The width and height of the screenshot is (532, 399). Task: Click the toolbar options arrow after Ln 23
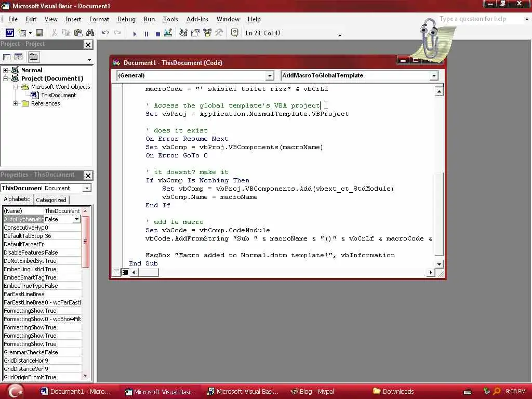click(340, 35)
